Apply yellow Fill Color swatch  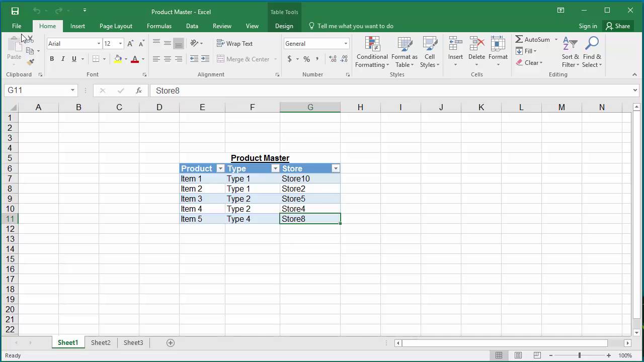coord(118,59)
